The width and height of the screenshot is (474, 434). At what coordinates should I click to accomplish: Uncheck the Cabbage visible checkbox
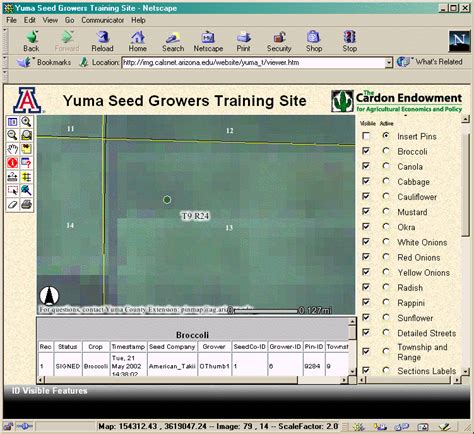(366, 181)
